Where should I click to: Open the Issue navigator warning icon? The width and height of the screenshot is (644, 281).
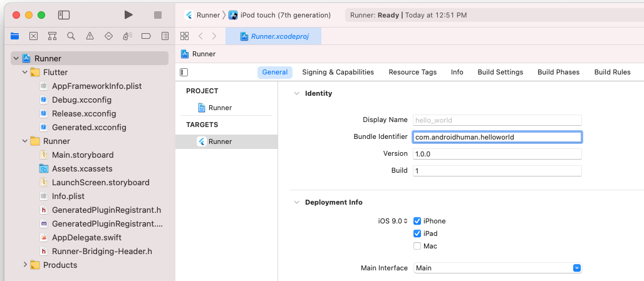click(x=90, y=36)
